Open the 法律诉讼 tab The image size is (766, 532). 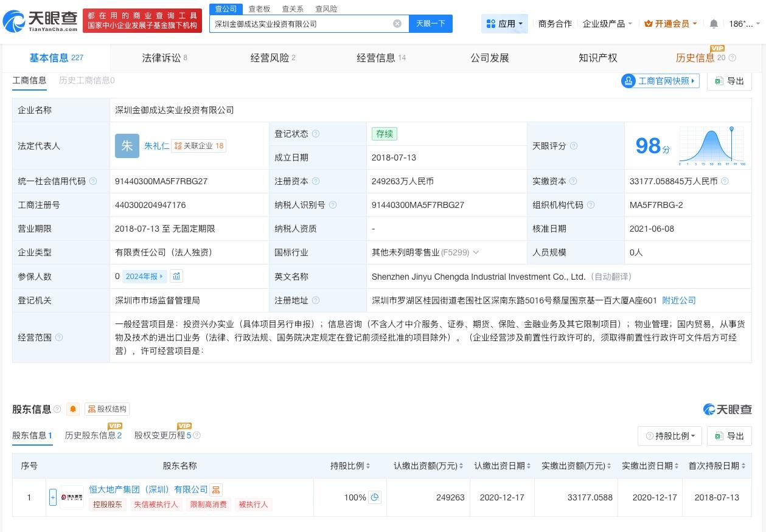[x=164, y=58]
